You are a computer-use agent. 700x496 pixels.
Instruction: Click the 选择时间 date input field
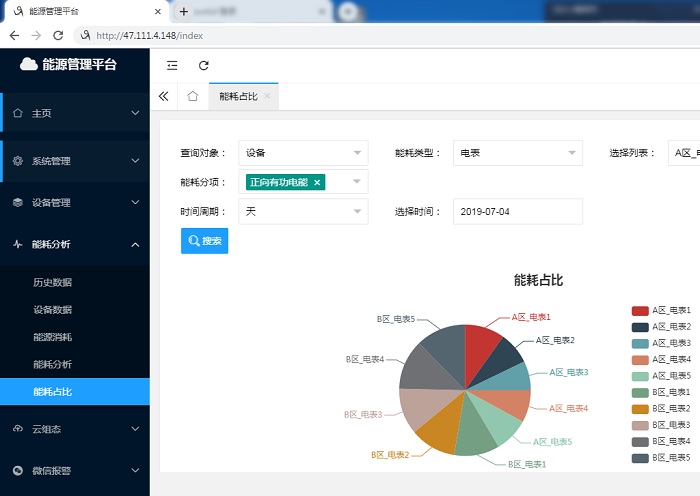517,212
